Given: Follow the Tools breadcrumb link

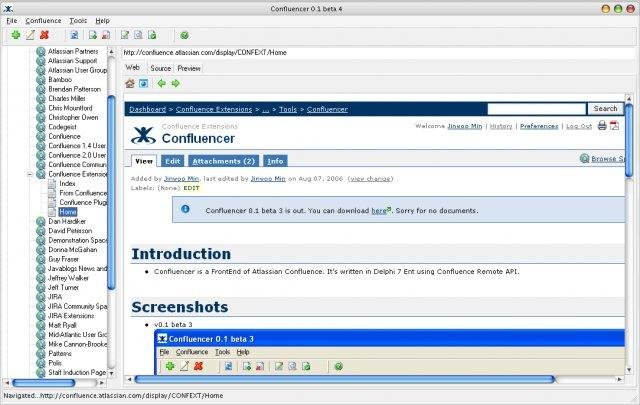Looking at the screenshot, I should [288, 109].
